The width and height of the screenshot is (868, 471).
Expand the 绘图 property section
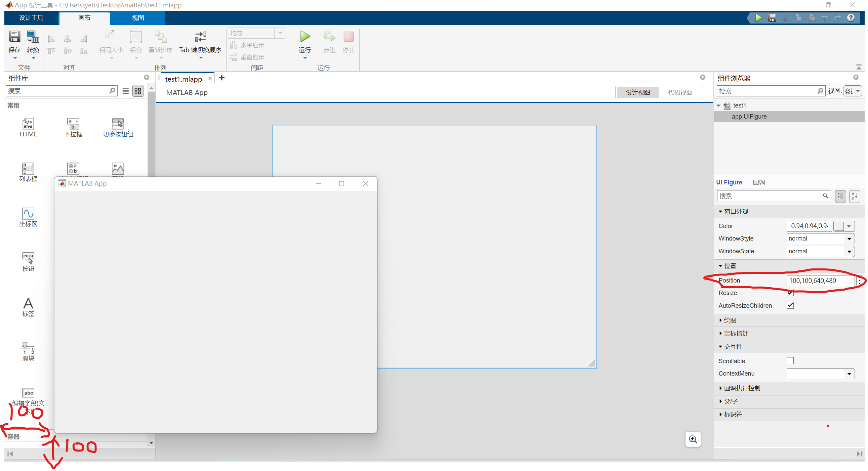coord(730,320)
